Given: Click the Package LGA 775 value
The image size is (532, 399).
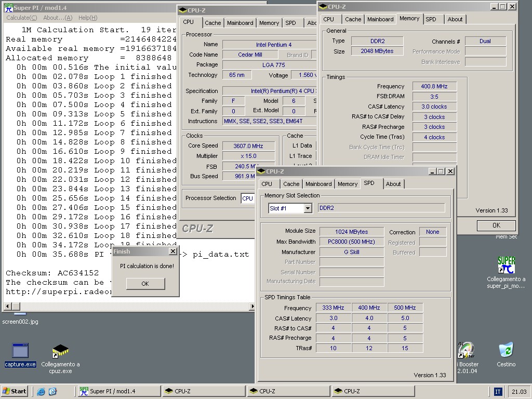Looking at the screenshot, I should pyautogui.click(x=270, y=65).
